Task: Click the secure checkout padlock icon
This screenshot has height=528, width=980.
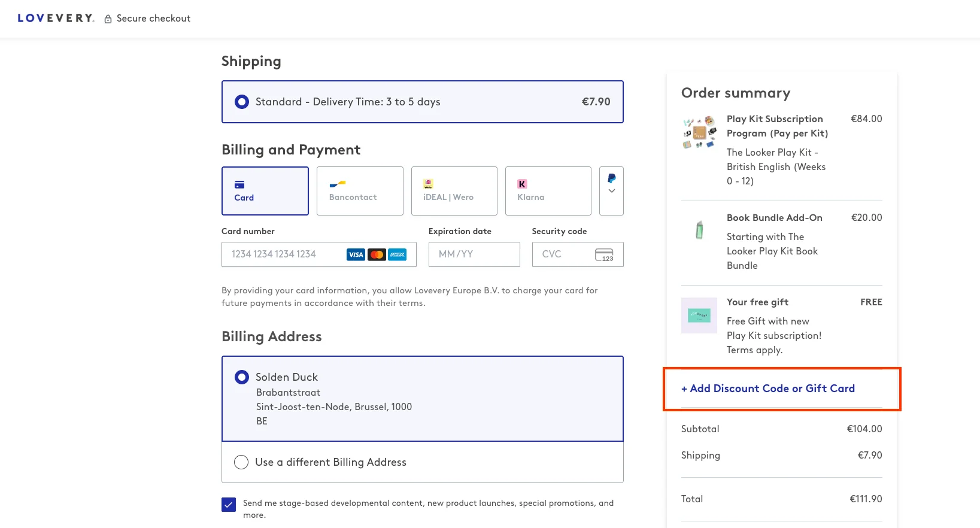Action: tap(108, 19)
